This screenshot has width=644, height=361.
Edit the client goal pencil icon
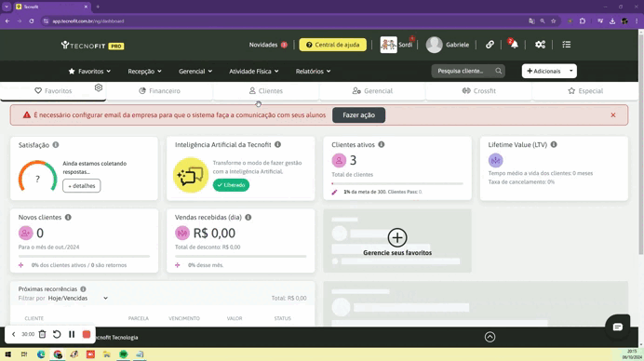pos(334,192)
